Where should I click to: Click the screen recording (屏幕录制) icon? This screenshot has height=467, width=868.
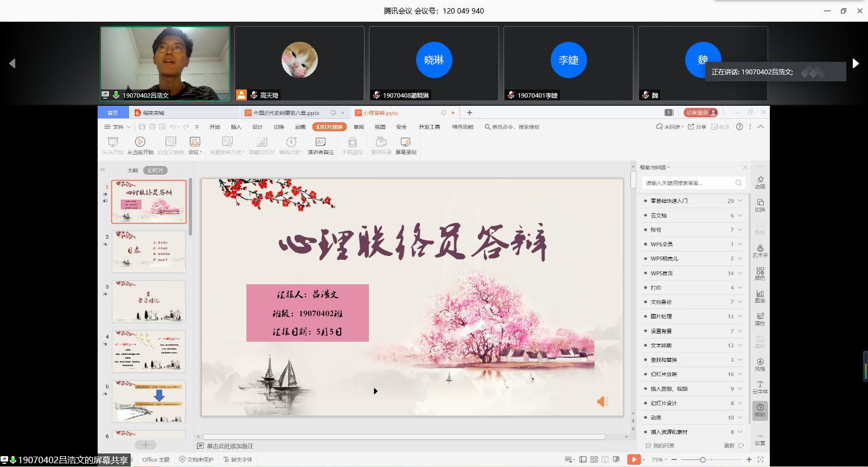click(x=405, y=145)
